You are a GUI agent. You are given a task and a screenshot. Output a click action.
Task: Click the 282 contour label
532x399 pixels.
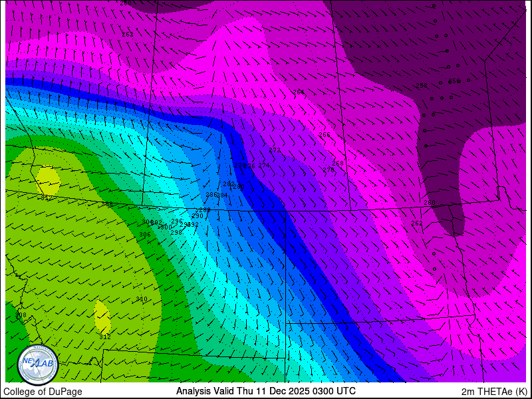[228, 184]
